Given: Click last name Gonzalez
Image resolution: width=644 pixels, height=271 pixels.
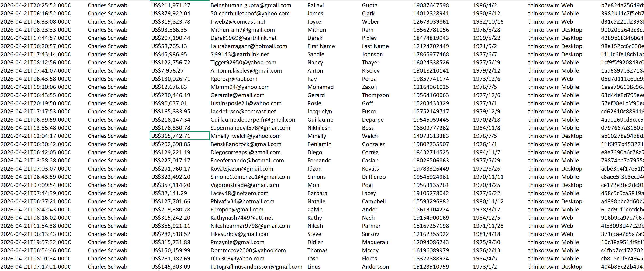Looking at the screenshot, I should point(373,144).
